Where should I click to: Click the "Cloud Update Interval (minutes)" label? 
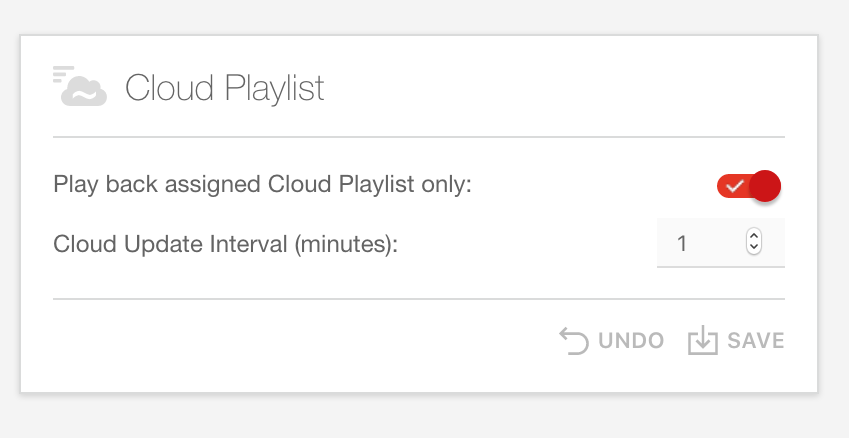coord(226,244)
